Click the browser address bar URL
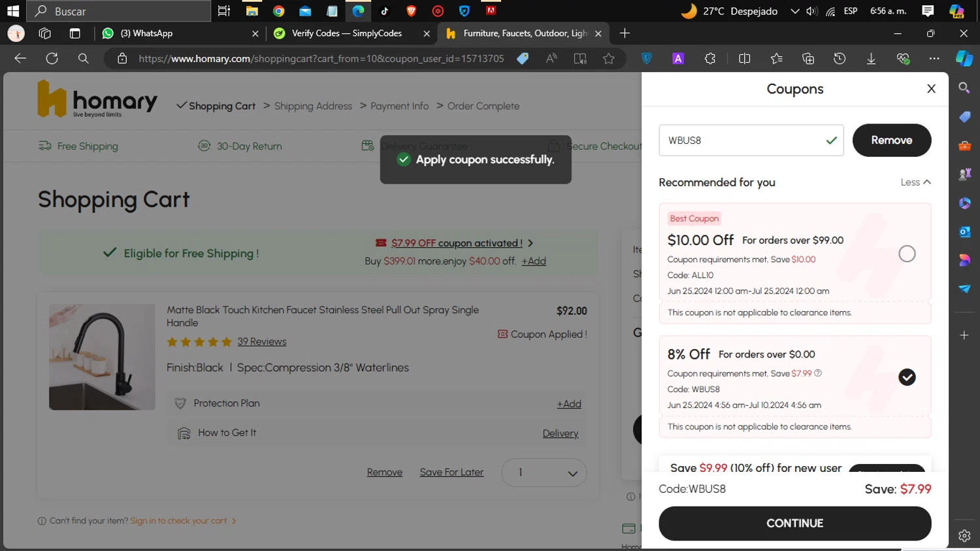 (x=321, y=59)
